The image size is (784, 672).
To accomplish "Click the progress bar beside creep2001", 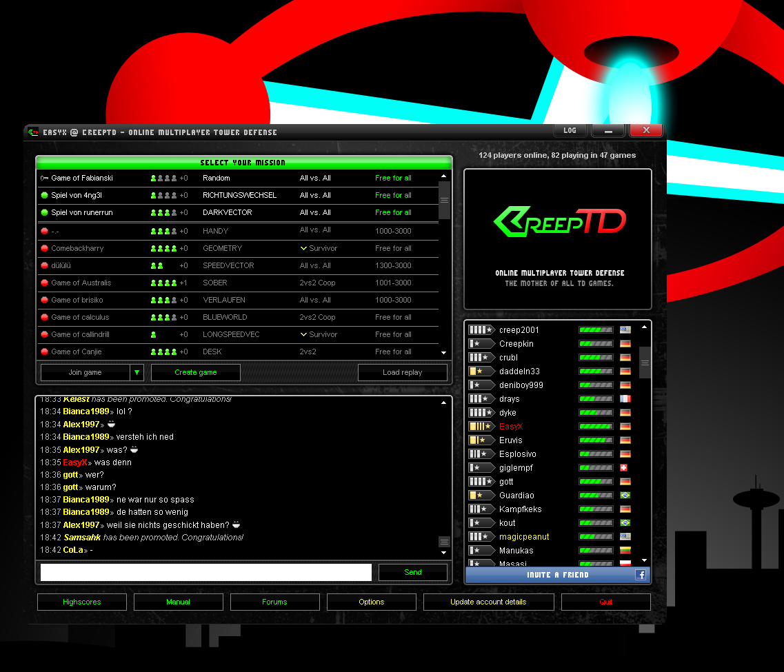I will click(596, 329).
